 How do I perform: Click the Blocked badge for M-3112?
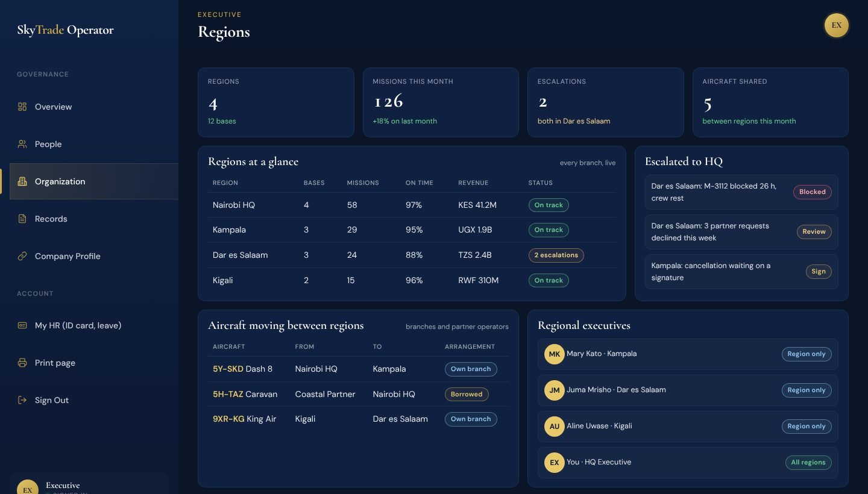click(x=812, y=192)
